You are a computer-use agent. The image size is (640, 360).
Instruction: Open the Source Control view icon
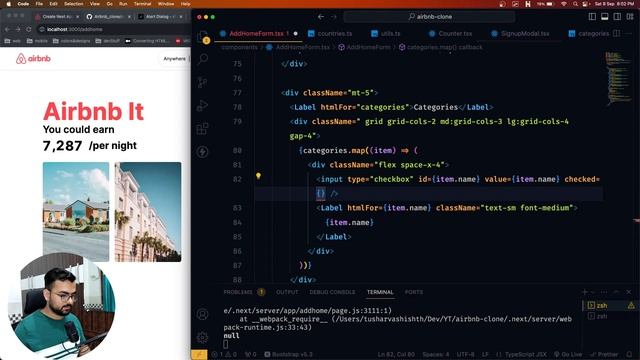coord(203,82)
